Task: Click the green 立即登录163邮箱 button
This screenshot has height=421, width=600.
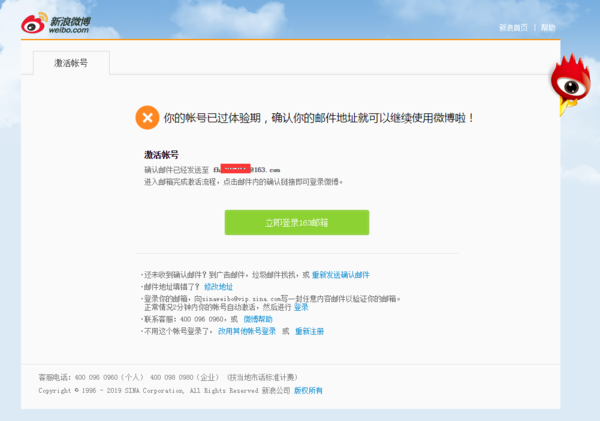Action: 297,222
